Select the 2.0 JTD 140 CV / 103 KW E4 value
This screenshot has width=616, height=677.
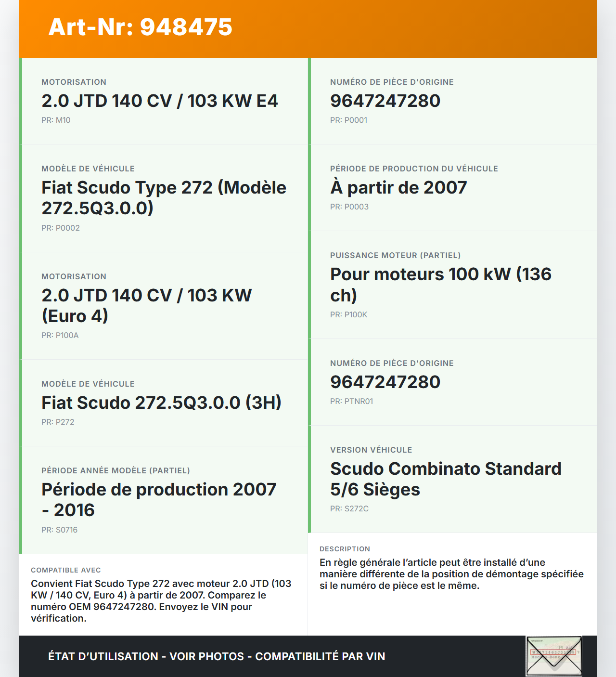coord(160,101)
